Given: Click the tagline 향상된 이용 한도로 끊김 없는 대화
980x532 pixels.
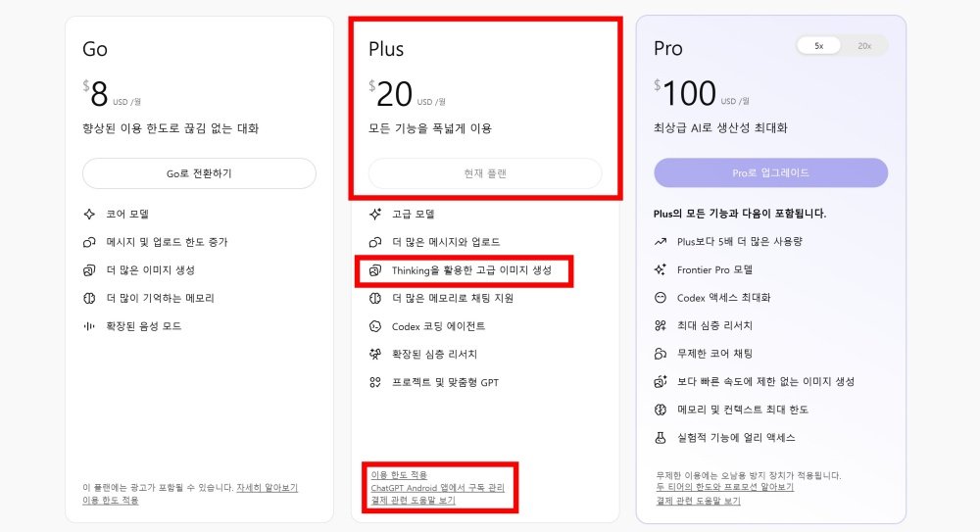Looking at the screenshot, I should coord(171,128).
